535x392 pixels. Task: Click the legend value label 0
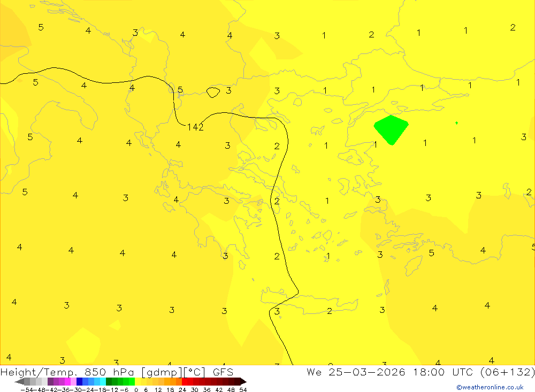pos(136,390)
